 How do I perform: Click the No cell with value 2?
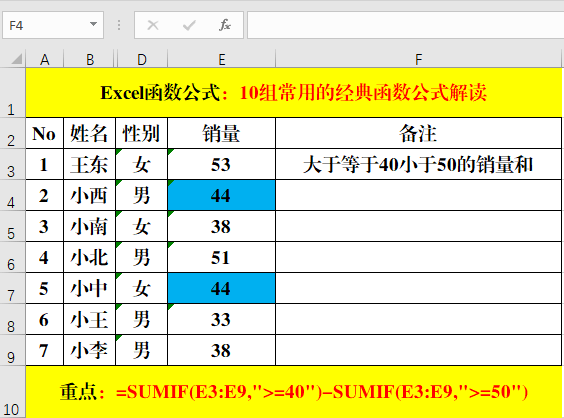(45, 195)
